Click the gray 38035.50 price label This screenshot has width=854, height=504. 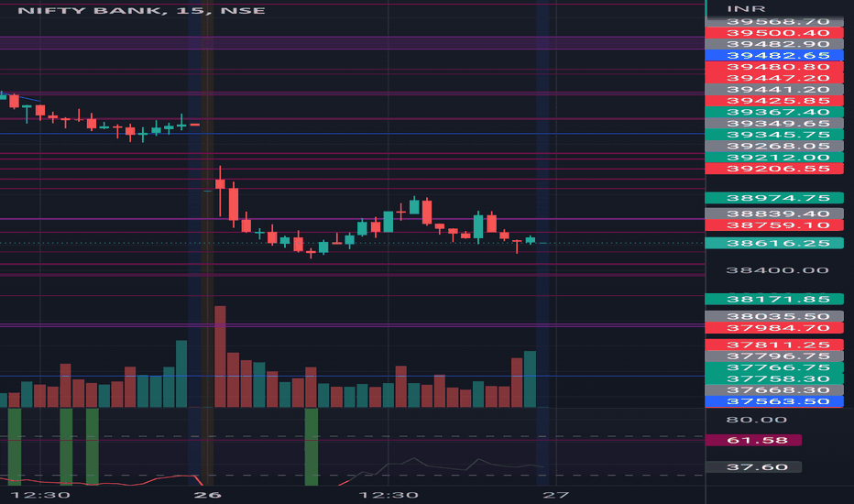click(774, 316)
